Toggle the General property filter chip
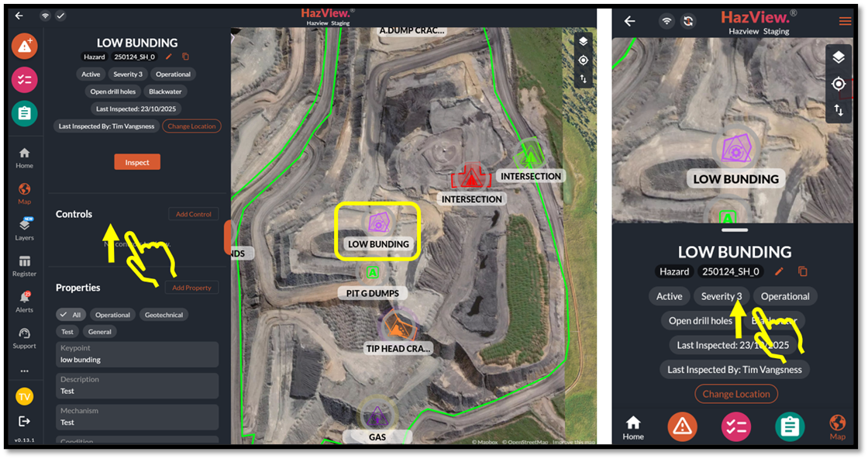This screenshot has width=868, height=459. tap(99, 332)
